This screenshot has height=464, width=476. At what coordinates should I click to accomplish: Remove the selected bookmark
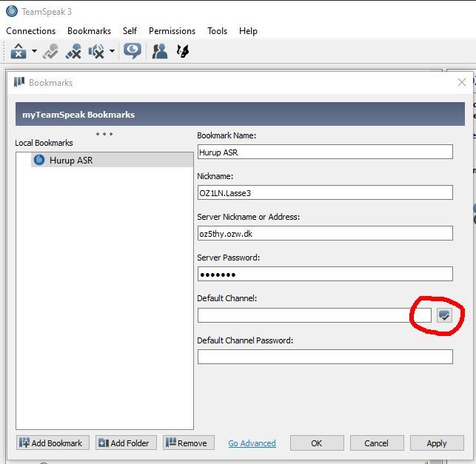[189, 443]
